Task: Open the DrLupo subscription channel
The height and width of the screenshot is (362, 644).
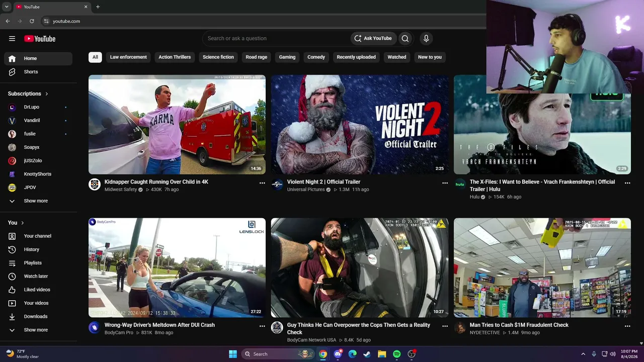Action: 38,107
